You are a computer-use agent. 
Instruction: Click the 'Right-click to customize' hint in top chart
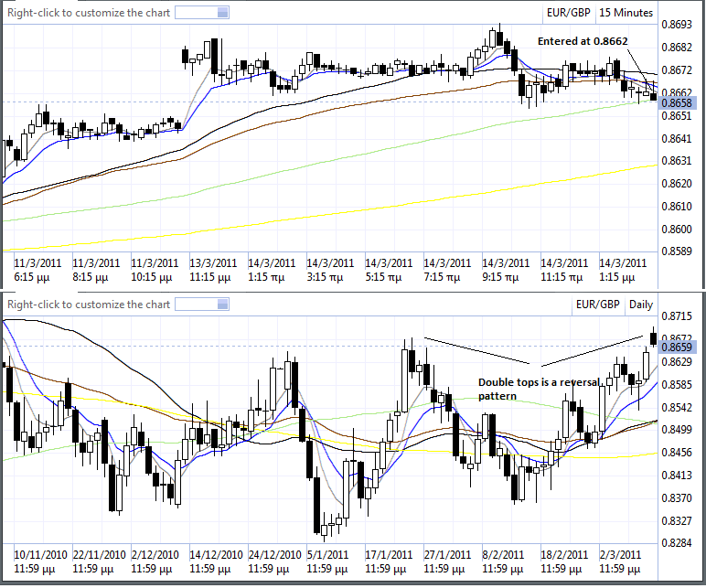pyautogui.click(x=89, y=13)
